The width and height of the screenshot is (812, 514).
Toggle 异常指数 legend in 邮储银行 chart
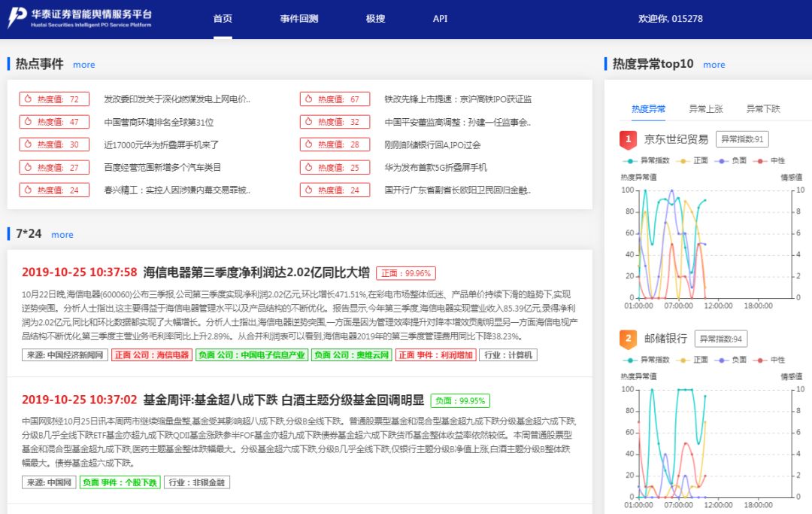coord(647,360)
